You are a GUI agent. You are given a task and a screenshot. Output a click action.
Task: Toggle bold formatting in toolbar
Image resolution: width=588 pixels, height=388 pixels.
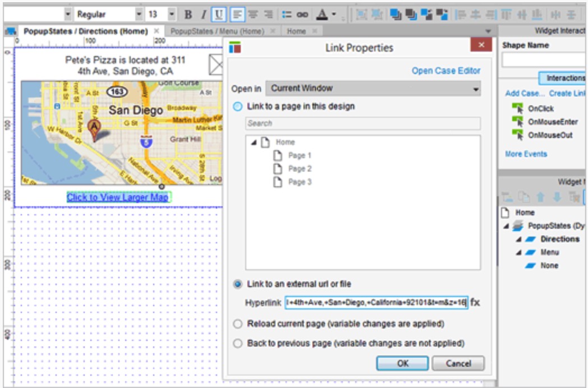tap(188, 15)
